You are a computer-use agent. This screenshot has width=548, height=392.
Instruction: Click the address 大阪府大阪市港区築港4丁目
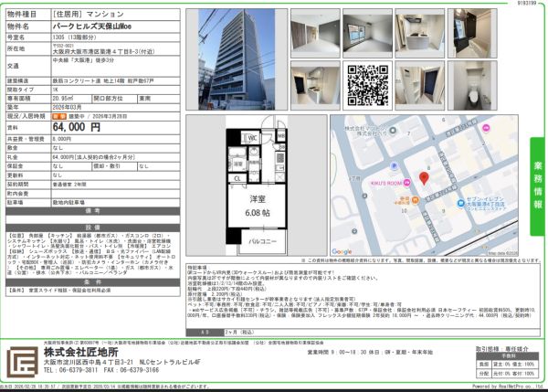tap(103, 51)
